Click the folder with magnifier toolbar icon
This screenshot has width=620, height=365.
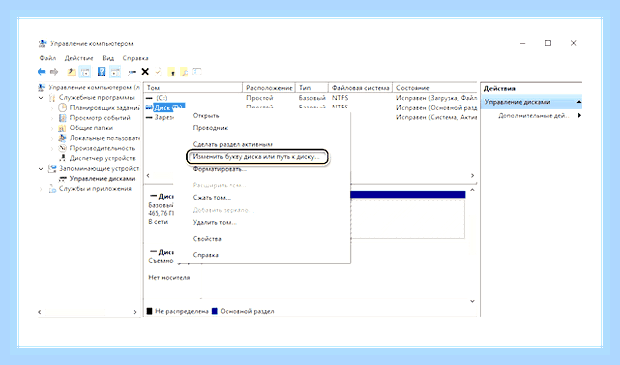[x=184, y=72]
